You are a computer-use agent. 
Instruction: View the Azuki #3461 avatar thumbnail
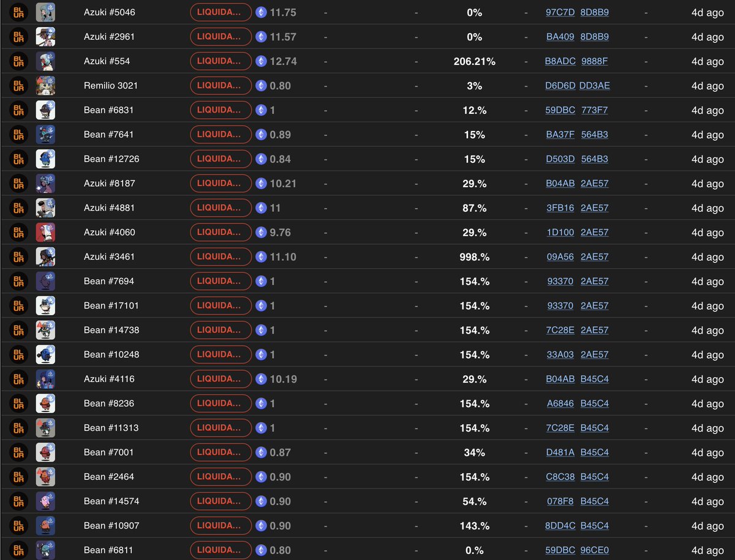(x=46, y=257)
